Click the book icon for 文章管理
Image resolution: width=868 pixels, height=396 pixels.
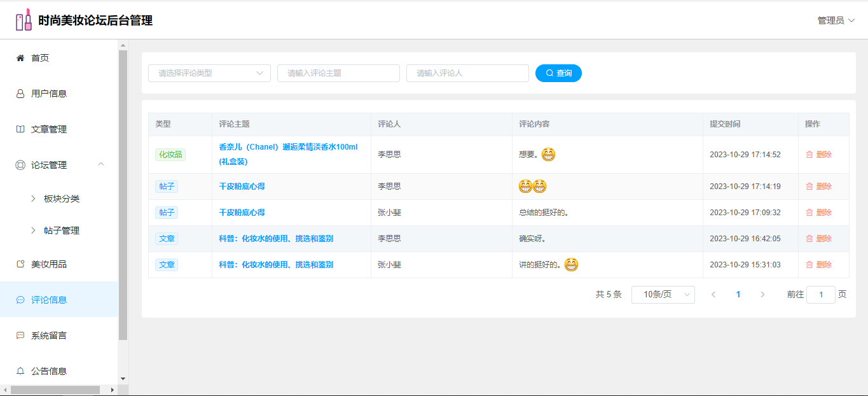tap(20, 129)
